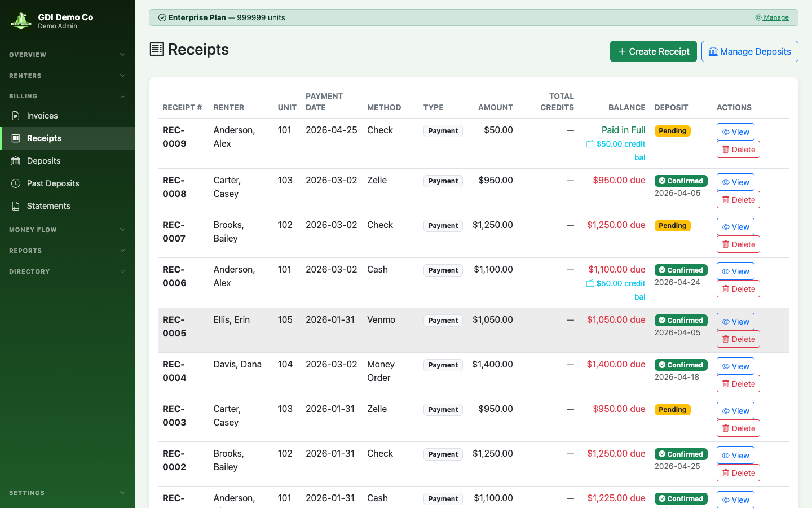Click the $1,225.00 due balance
This screenshot has width=812, height=508.
616,498
